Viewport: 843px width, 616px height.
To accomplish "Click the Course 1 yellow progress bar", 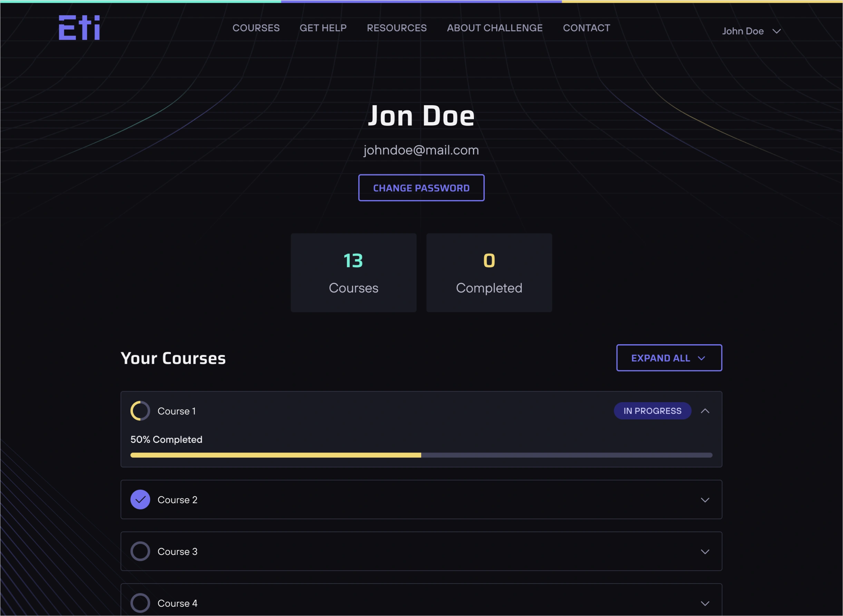I will tap(276, 455).
